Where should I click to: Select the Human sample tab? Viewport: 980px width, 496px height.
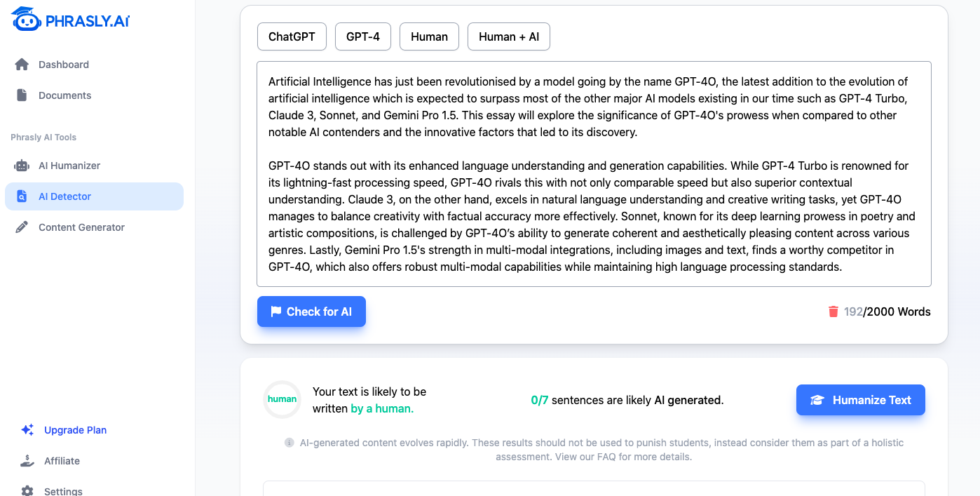tap(428, 36)
